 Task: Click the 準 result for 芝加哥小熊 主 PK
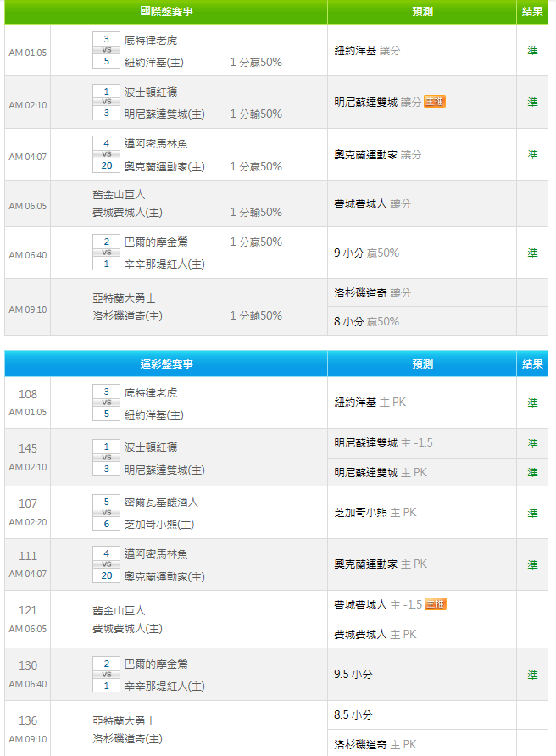[x=532, y=513]
